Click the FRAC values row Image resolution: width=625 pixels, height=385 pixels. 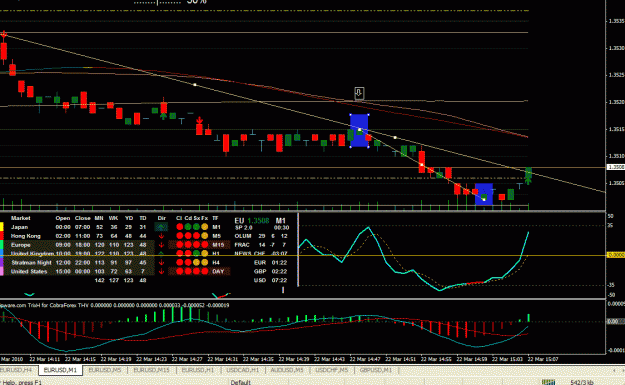click(260, 245)
